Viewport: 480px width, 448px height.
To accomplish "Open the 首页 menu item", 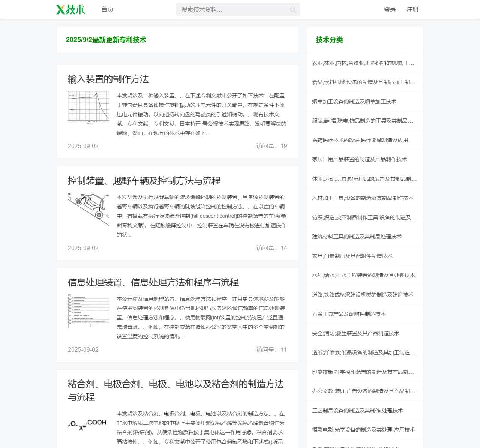I will tap(107, 9).
